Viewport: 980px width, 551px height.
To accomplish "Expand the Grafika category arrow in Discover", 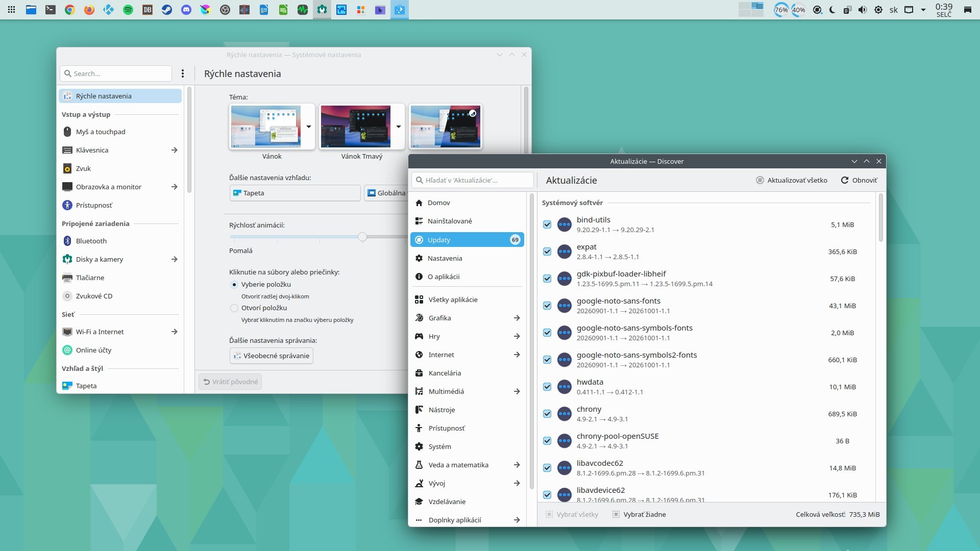I will (517, 318).
